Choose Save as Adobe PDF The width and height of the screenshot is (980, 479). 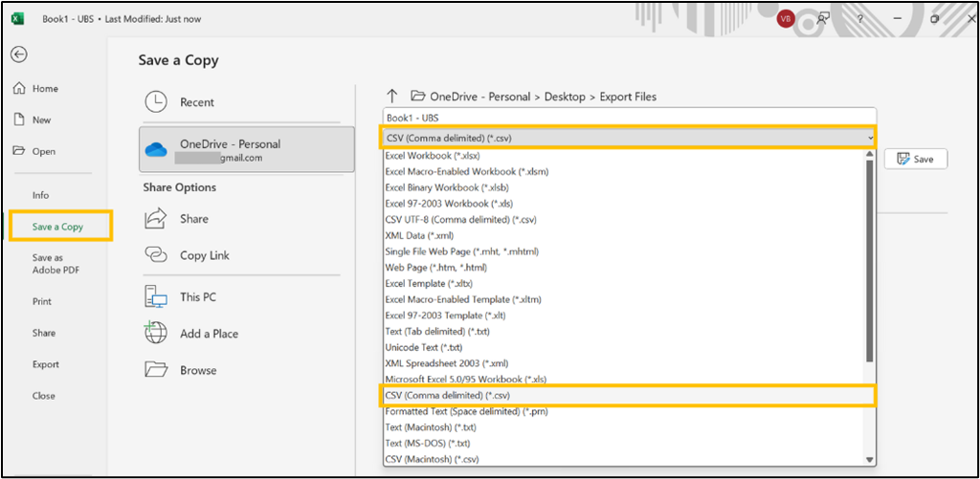[x=56, y=264]
